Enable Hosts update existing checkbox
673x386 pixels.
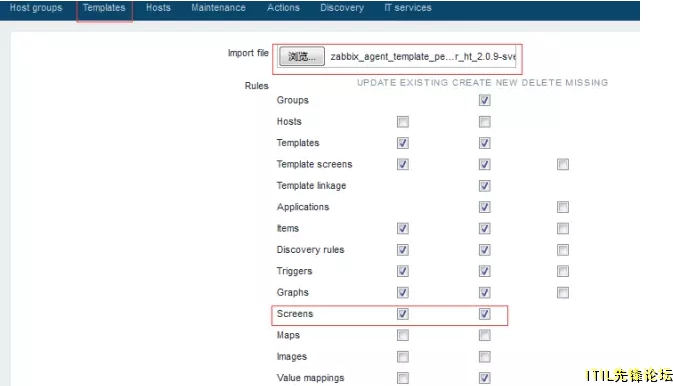(403, 122)
